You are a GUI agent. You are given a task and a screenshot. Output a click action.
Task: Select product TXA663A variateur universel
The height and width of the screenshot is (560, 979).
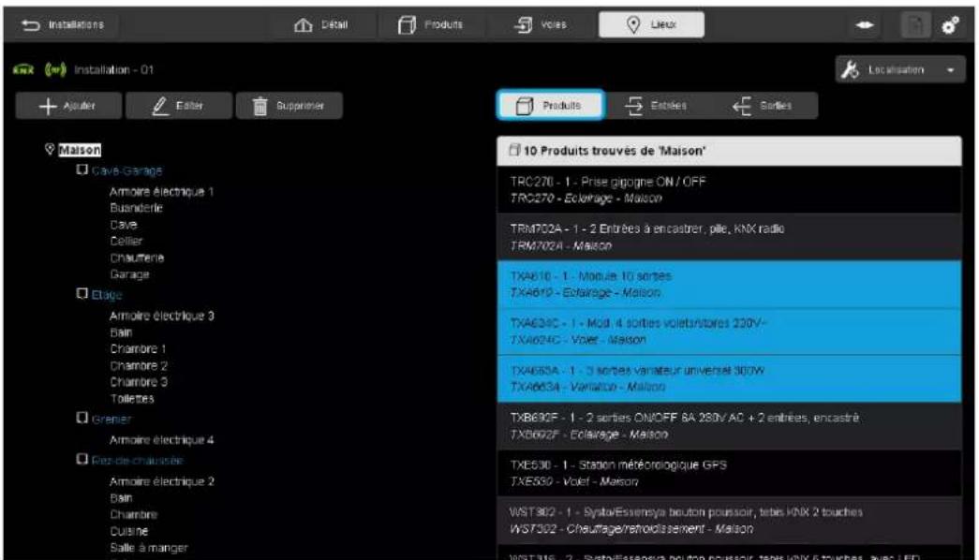tap(729, 379)
